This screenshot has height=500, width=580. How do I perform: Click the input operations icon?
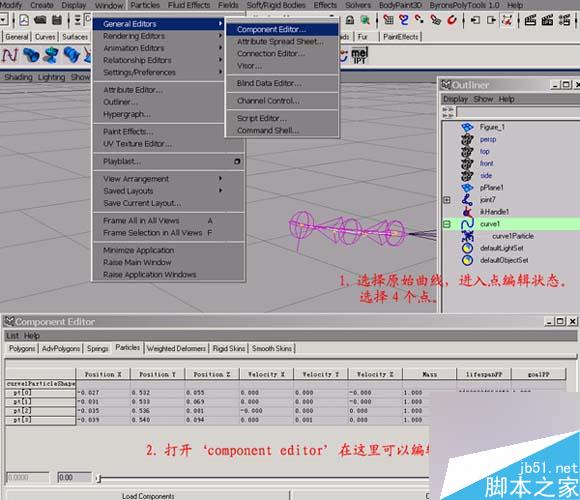pos(475,20)
